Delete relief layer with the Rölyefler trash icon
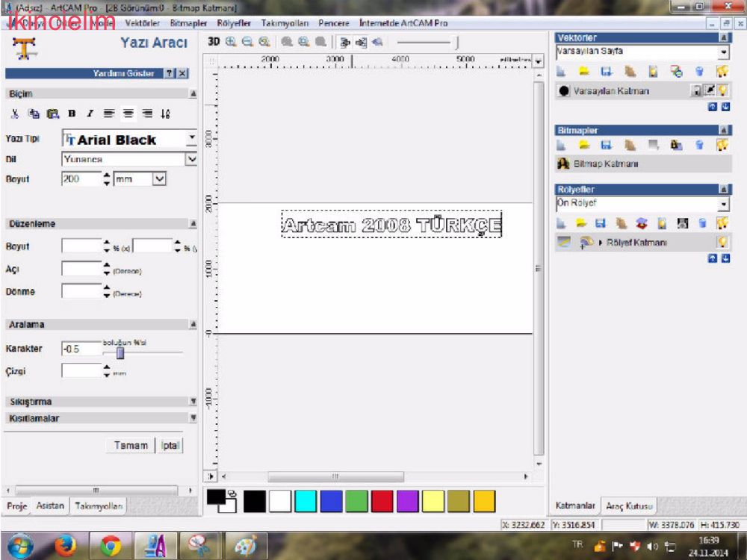Screen dimensions: 747x560 click(702, 223)
